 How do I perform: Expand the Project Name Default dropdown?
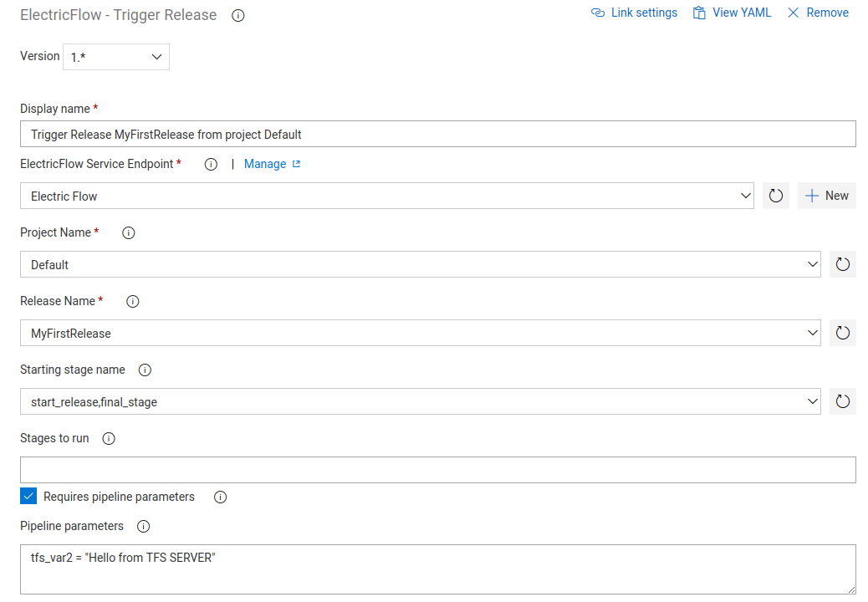421,264
